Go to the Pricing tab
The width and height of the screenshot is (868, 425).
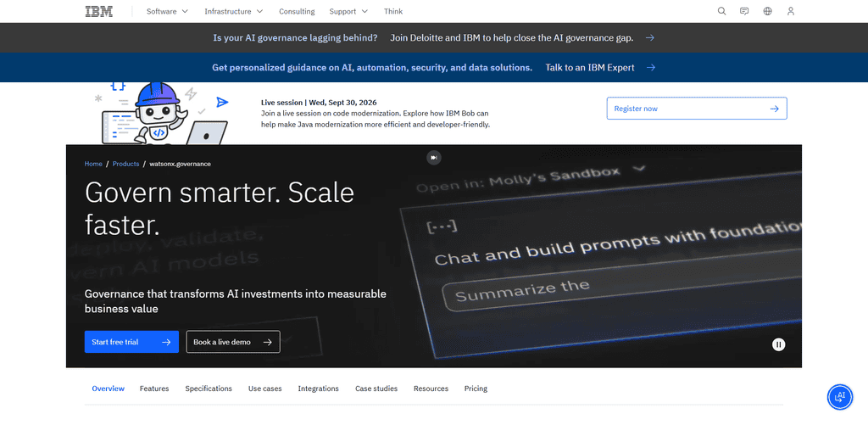(x=476, y=389)
